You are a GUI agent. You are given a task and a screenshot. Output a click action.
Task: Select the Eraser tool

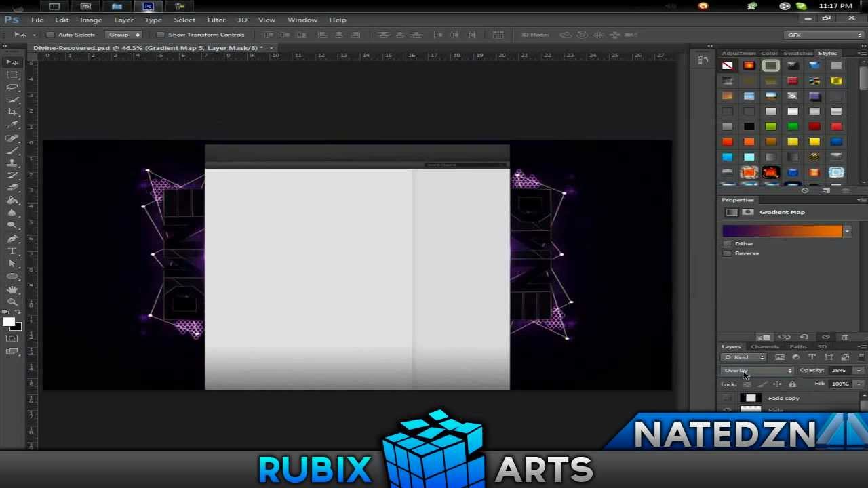point(12,188)
